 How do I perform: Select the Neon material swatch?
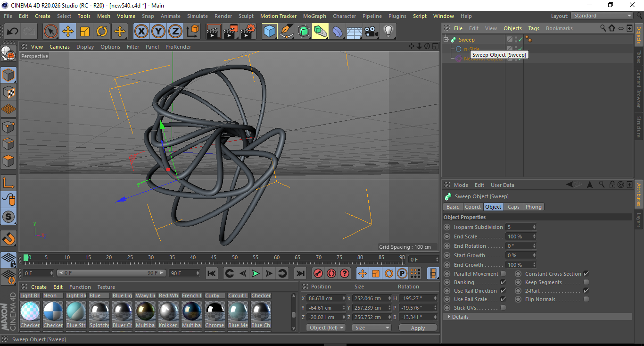(x=53, y=295)
